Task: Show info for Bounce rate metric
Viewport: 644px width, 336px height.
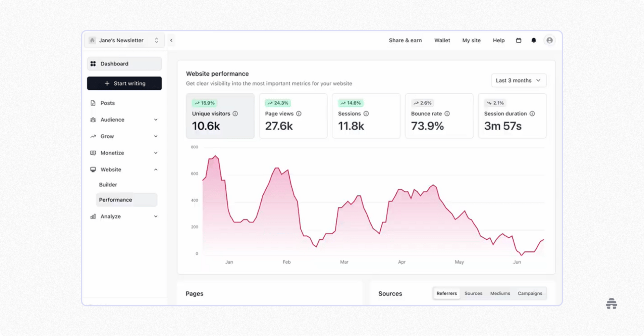Action: (x=447, y=114)
